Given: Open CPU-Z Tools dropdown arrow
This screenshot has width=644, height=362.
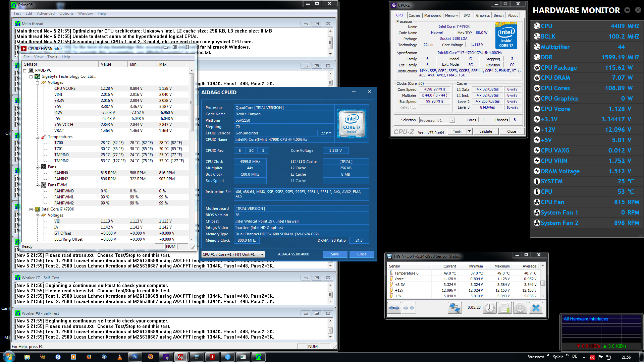Looking at the screenshot, I should pos(469,131).
